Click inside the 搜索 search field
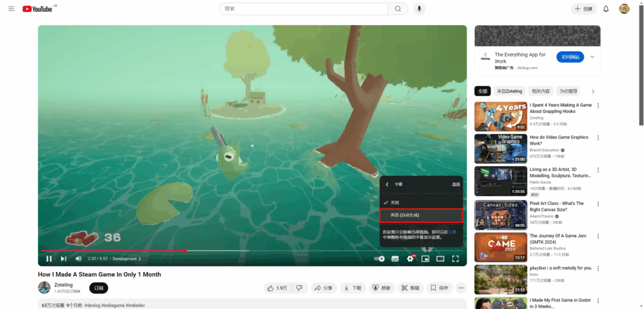Screen dimensions: 644x309 (x=304, y=9)
